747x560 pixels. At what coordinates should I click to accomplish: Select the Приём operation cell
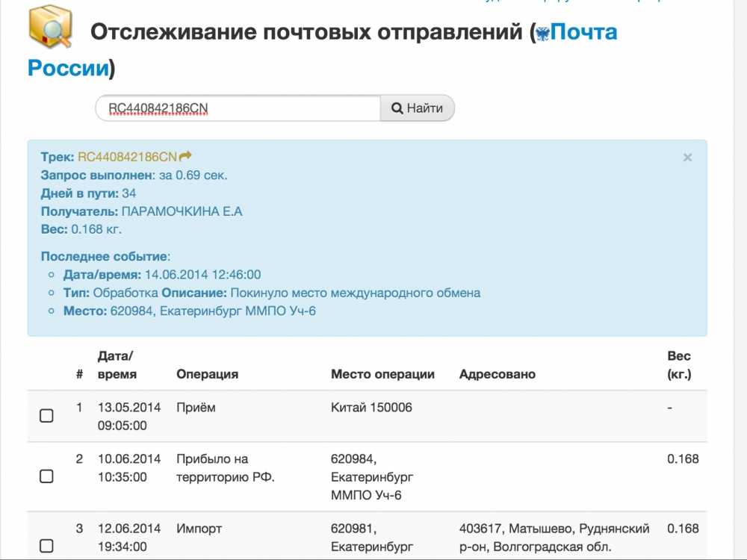[x=196, y=408]
